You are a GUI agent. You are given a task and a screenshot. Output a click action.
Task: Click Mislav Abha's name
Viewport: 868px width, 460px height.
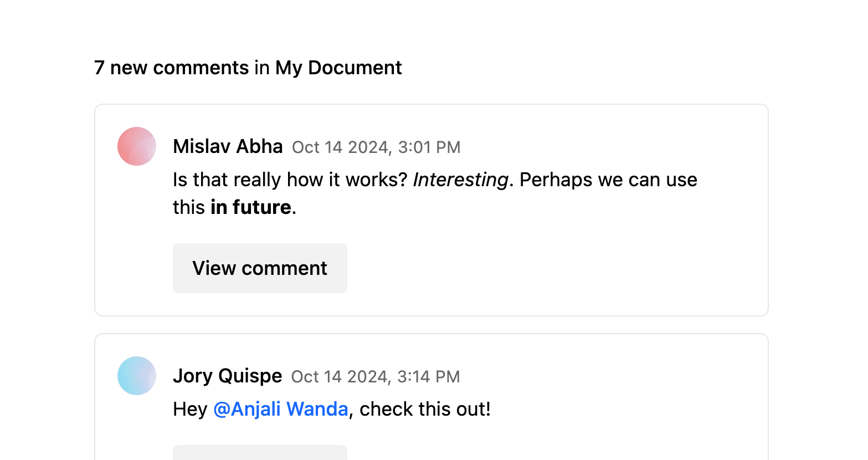(x=228, y=146)
